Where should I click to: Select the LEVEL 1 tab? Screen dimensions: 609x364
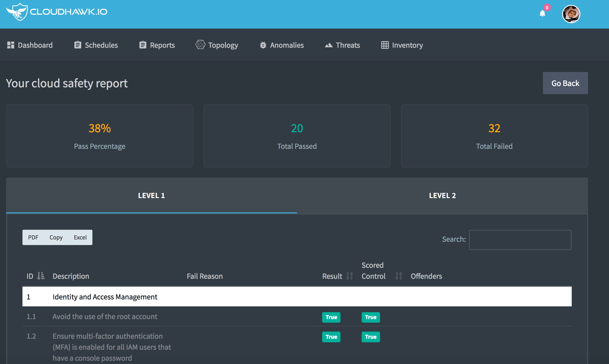tap(151, 196)
